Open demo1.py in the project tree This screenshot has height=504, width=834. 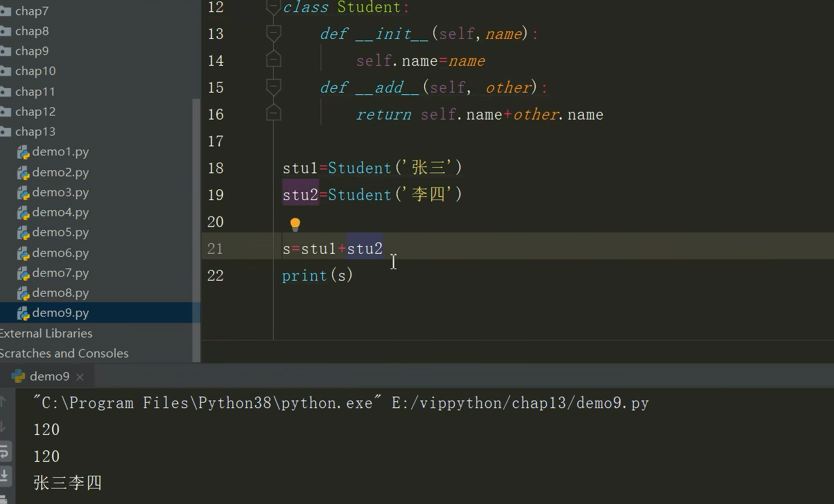coord(60,152)
